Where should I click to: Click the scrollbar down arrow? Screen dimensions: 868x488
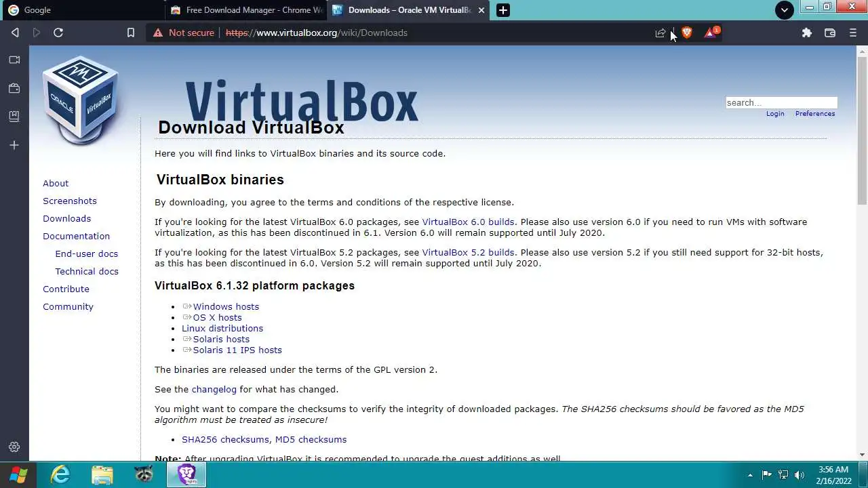[x=862, y=455]
